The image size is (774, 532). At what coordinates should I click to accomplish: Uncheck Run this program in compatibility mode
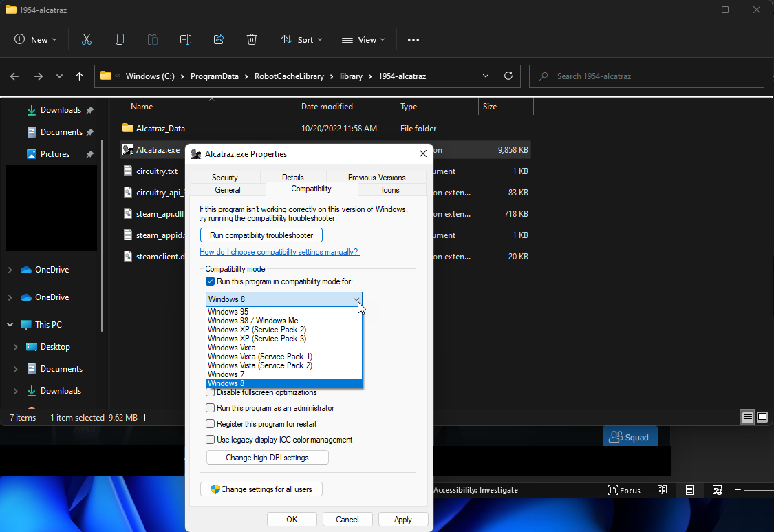[211, 281]
